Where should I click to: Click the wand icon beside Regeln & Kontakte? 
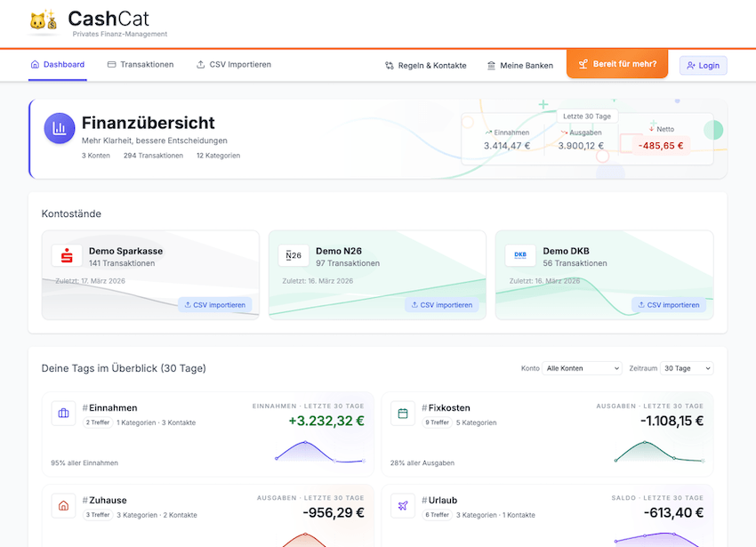pyautogui.click(x=388, y=64)
